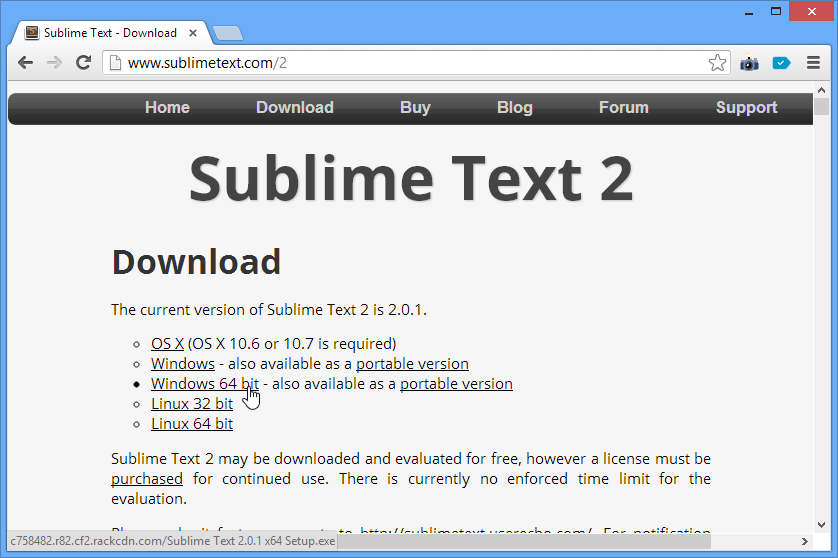This screenshot has width=838, height=558.
Task: Select the Sublime Text - Download tab
Action: (x=110, y=33)
